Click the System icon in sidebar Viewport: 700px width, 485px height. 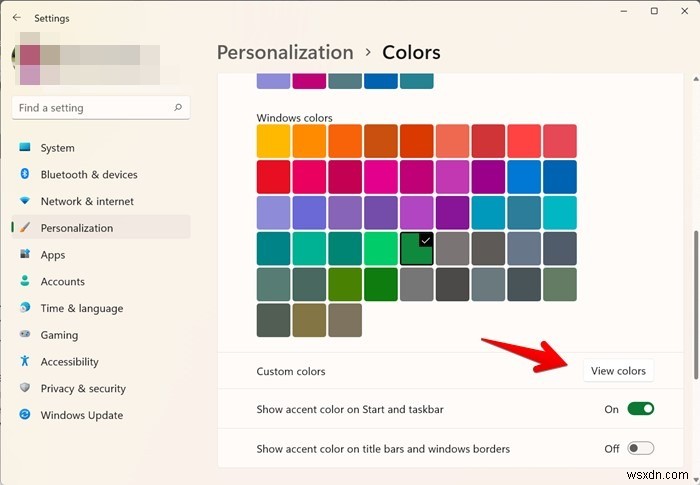pos(25,148)
